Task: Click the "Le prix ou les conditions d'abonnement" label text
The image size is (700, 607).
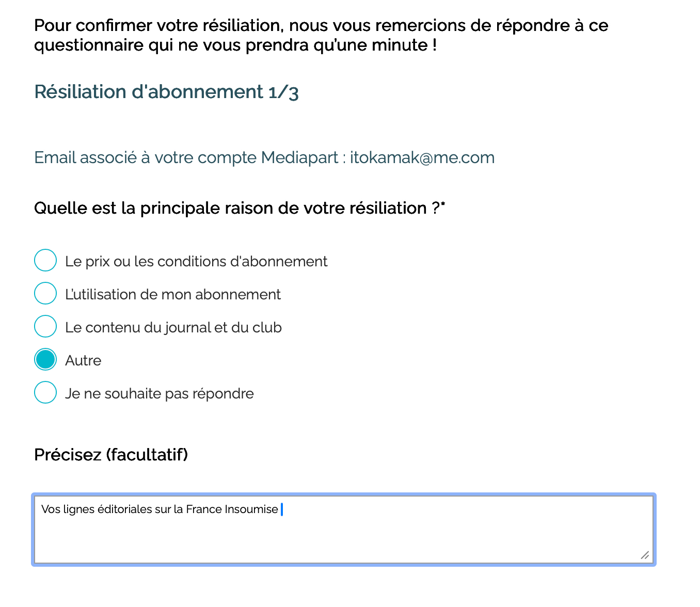Action: pyautogui.click(x=196, y=262)
